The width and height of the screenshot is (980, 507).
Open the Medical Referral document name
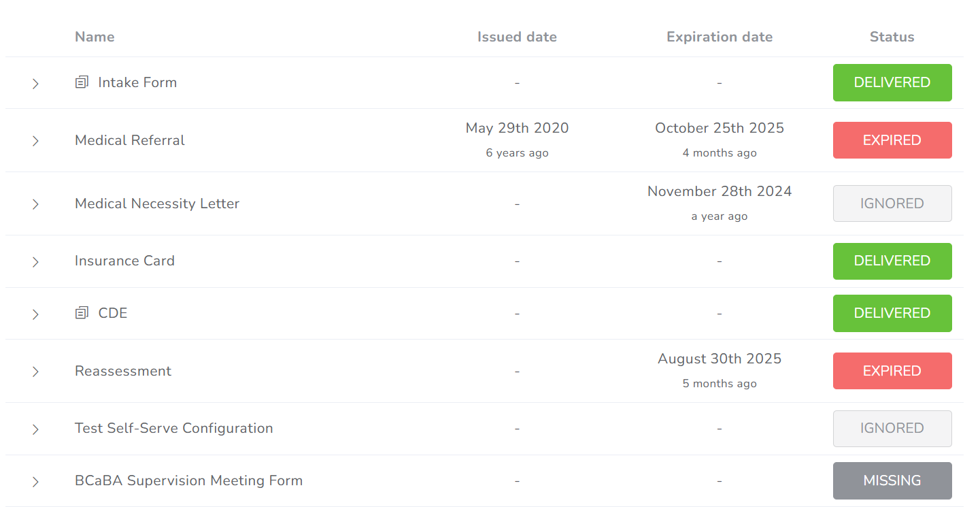[130, 140]
